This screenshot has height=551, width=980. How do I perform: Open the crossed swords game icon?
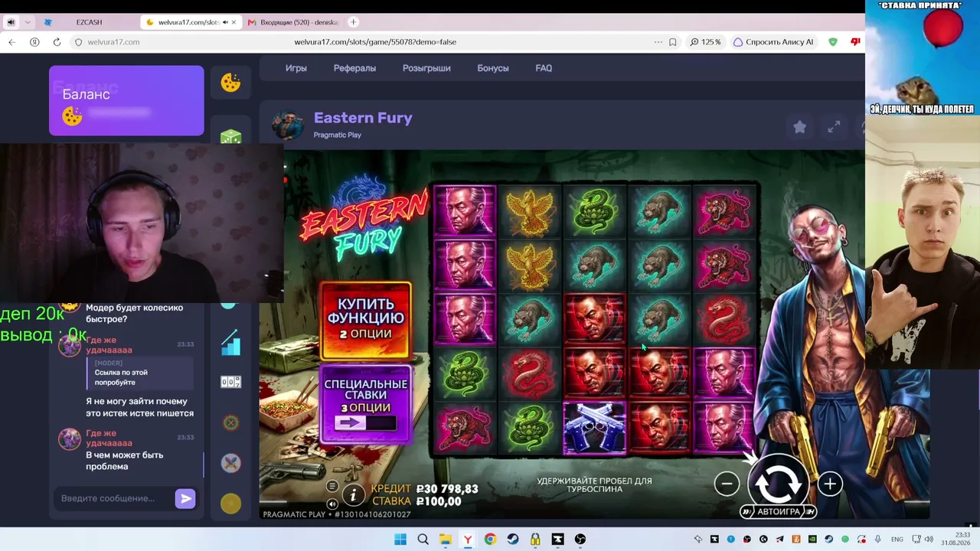[230, 462]
